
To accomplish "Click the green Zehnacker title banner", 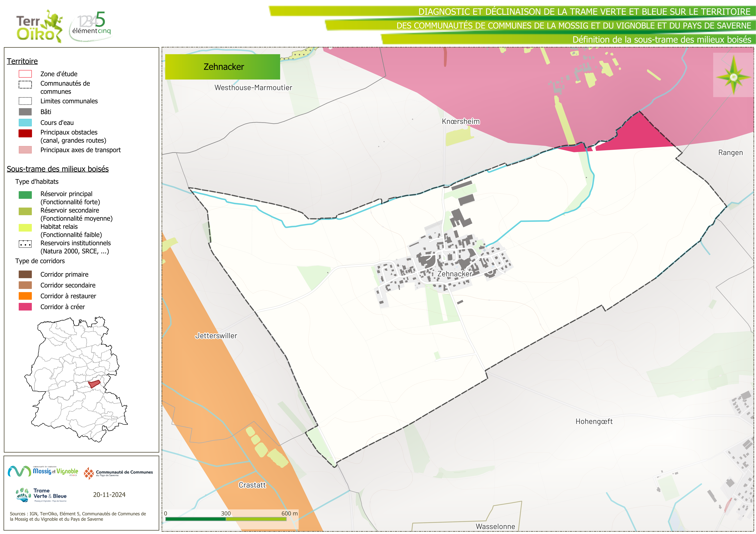I will pos(223,67).
